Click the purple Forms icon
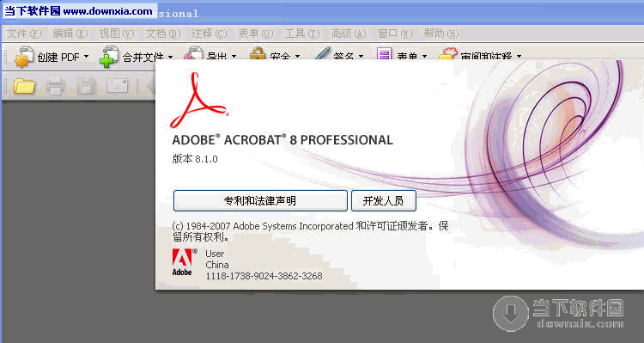This screenshot has height=343, width=644. pyautogui.click(x=384, y=53)
